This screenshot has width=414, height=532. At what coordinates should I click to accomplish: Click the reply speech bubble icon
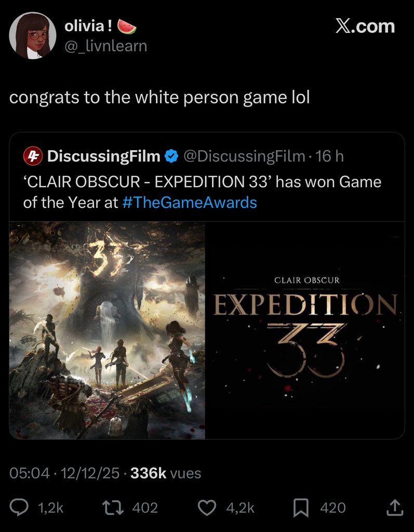tap(20, 508)
